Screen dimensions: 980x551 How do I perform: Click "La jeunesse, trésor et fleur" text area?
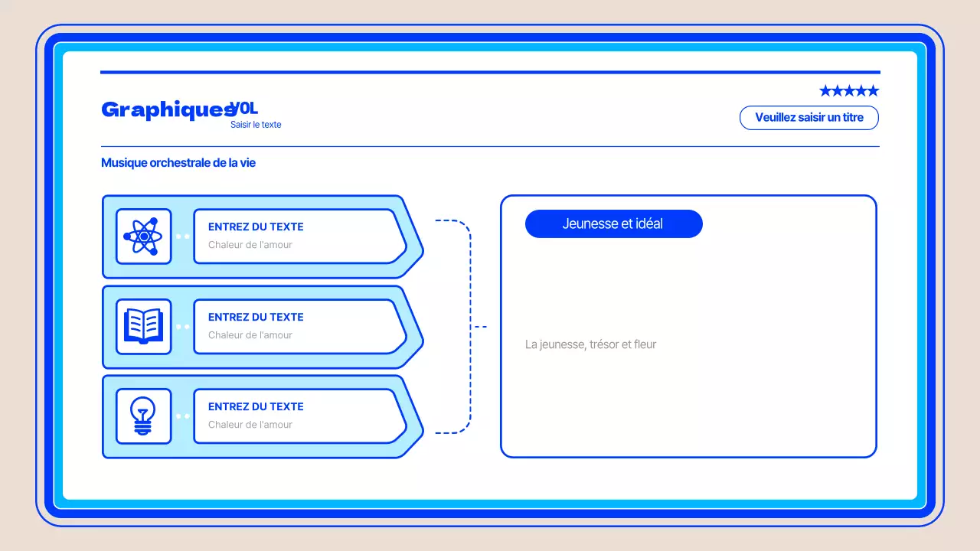[590, 344]
